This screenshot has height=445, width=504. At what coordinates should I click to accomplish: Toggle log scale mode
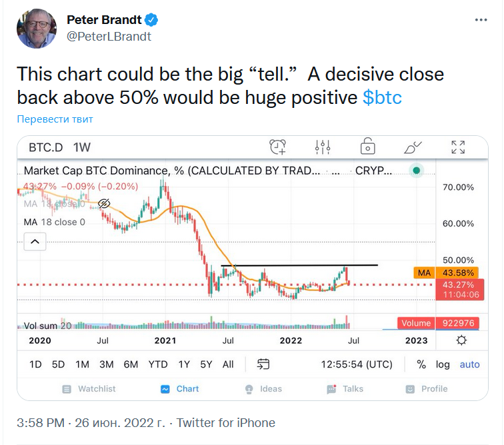[443, 364]
